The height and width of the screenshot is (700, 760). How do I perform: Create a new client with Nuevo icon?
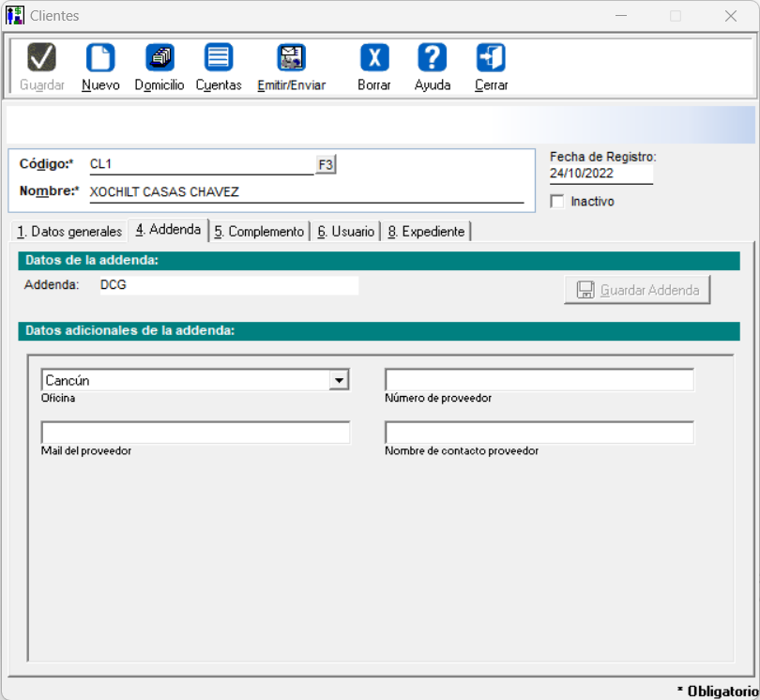pyautogui.click(x=100, y=58)
